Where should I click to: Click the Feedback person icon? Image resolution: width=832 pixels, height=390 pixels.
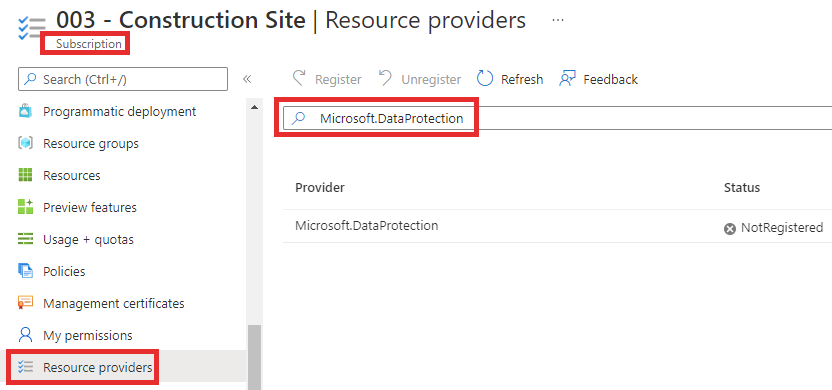pyautogui.click(x=567, y=79)
